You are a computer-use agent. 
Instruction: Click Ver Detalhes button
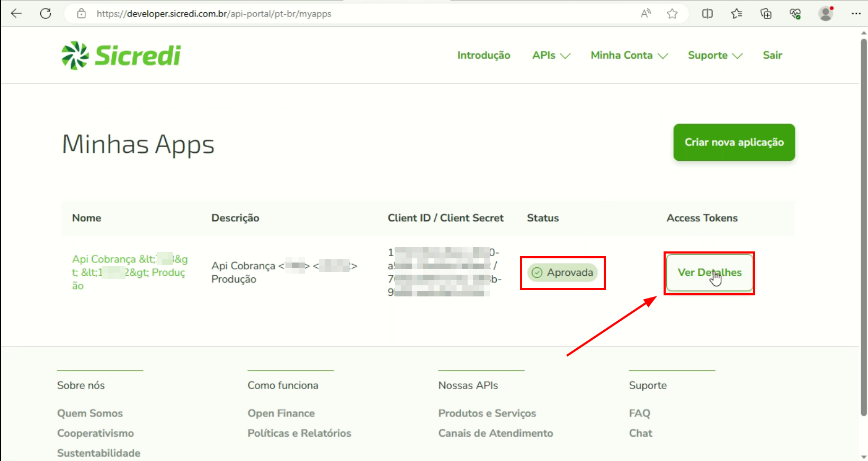[710, 273]
